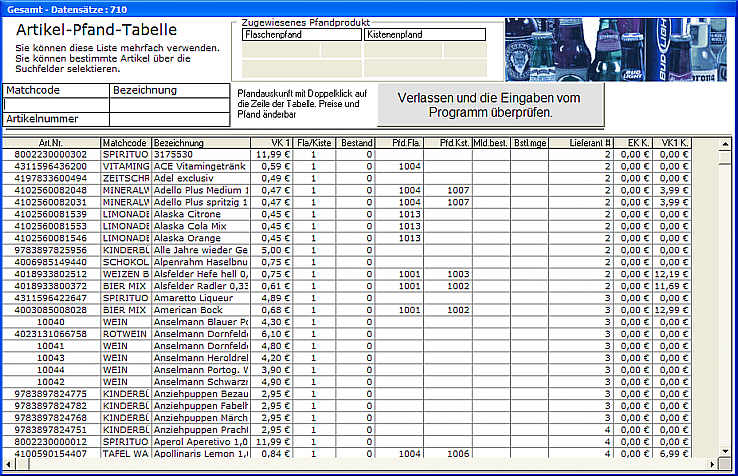Click the VK1 K. column header

click(x=672, y=143)
